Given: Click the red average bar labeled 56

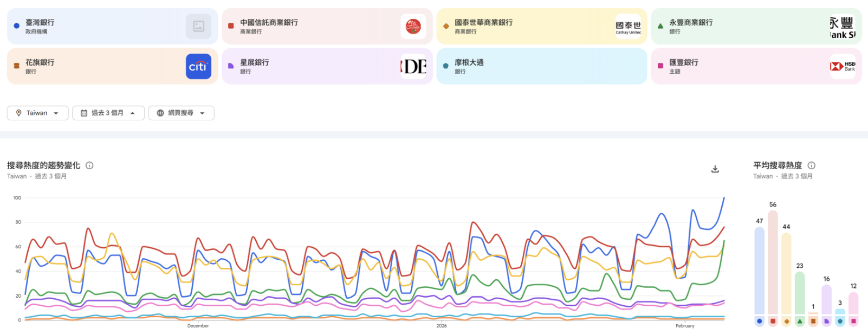Looking at the screenshot, I should 773,262.
